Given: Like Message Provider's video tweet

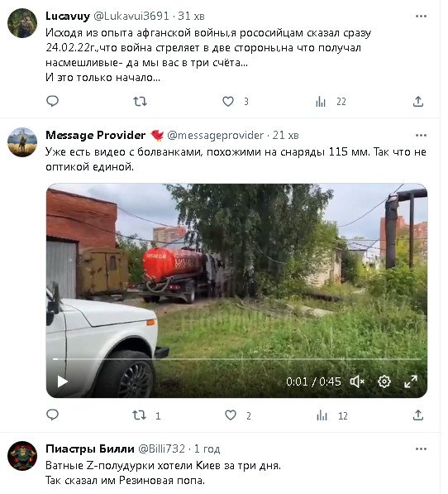Looking at the screenshot, I should 231,415.
